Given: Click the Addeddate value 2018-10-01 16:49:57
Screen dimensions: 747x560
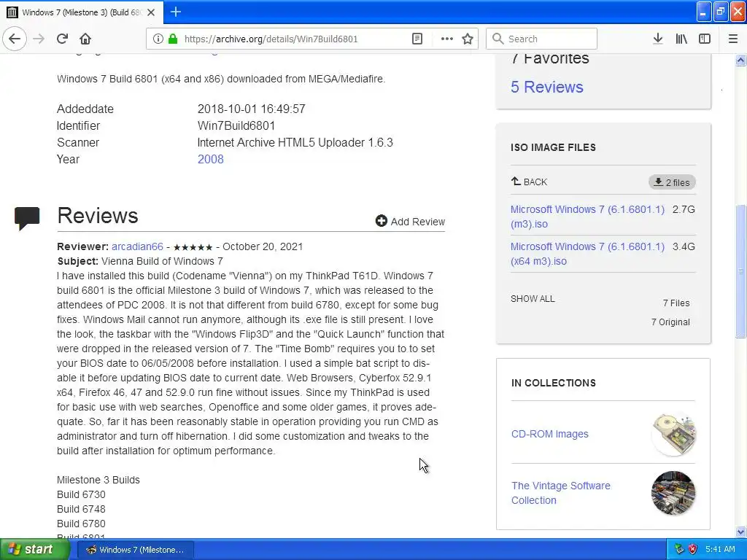Looking at the screenshot, I should coord(251,109).
